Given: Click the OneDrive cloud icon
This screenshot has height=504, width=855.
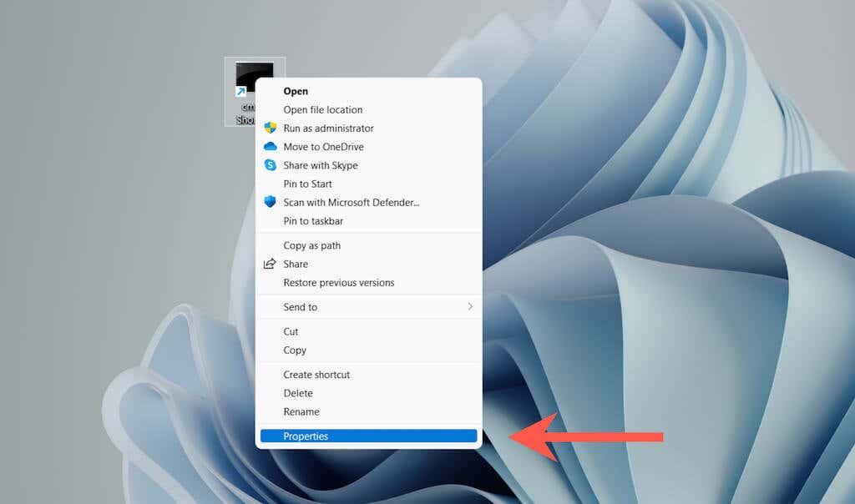Looking at the screenshot, I should (x=269, y=146).
